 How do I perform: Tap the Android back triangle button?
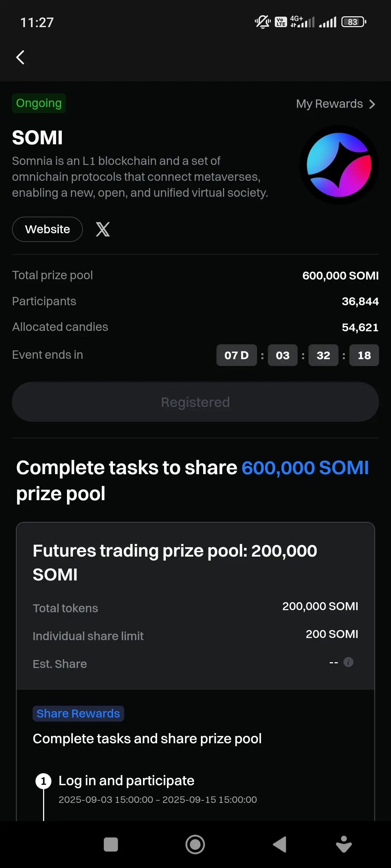pyautogui.click(x=279, y=844)
